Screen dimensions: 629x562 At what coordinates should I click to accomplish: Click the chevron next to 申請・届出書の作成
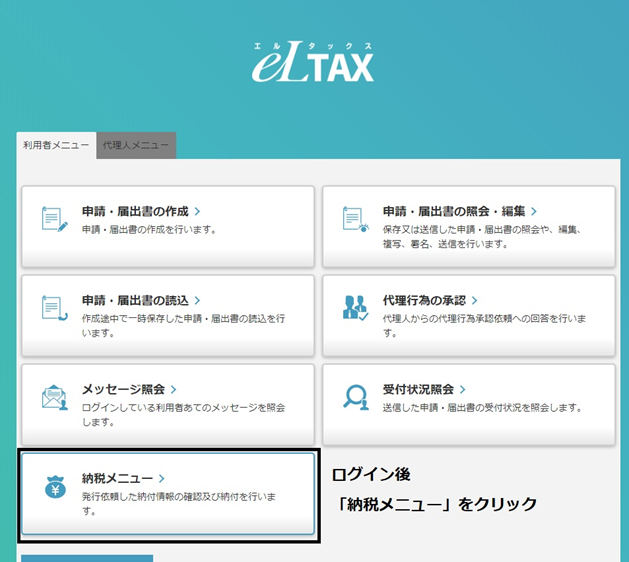coord(197,211)
